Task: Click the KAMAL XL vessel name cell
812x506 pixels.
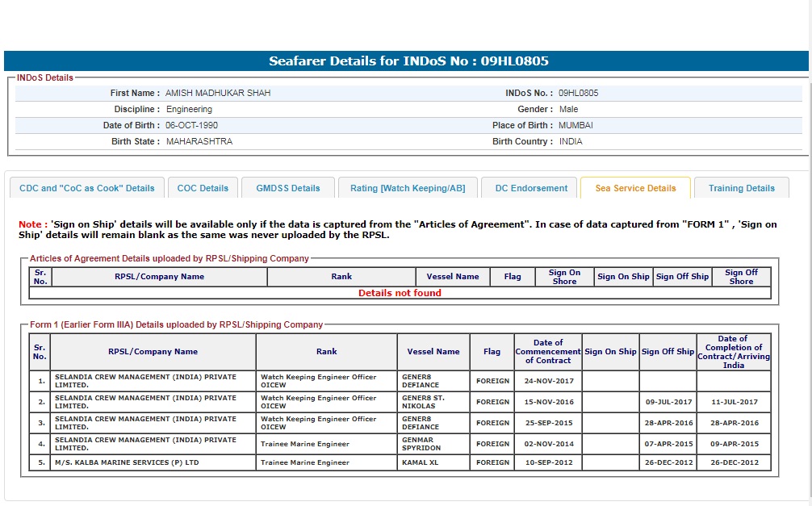Action: [x=420, y=462]
